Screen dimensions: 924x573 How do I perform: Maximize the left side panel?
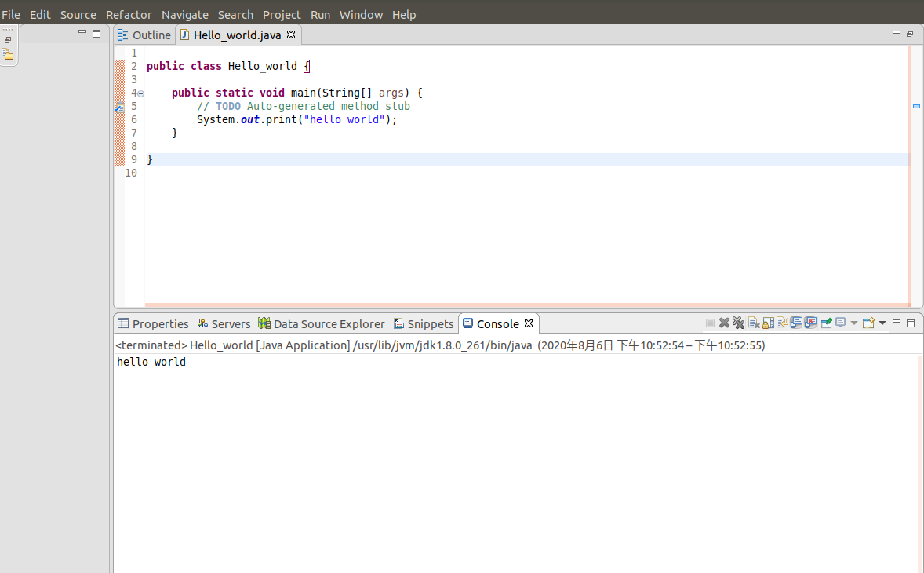[96, 34]
